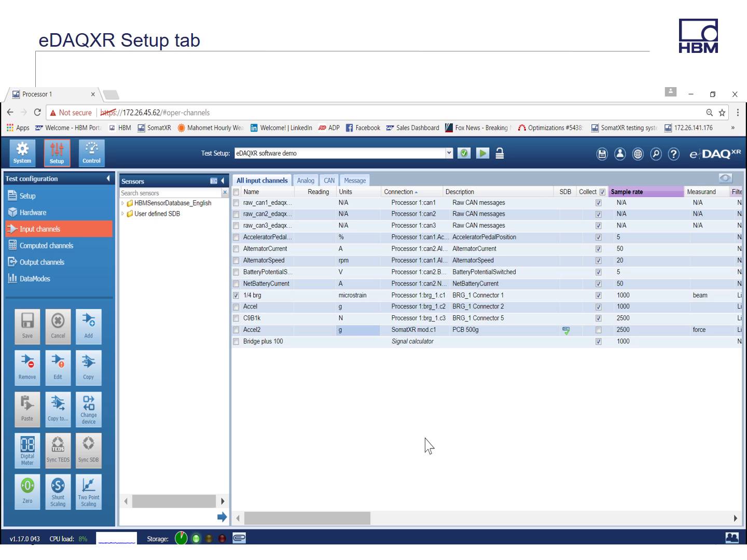Click the padlock icon next to Test Setup
This screenshot has height=560, width=747.
pos(500,153)
